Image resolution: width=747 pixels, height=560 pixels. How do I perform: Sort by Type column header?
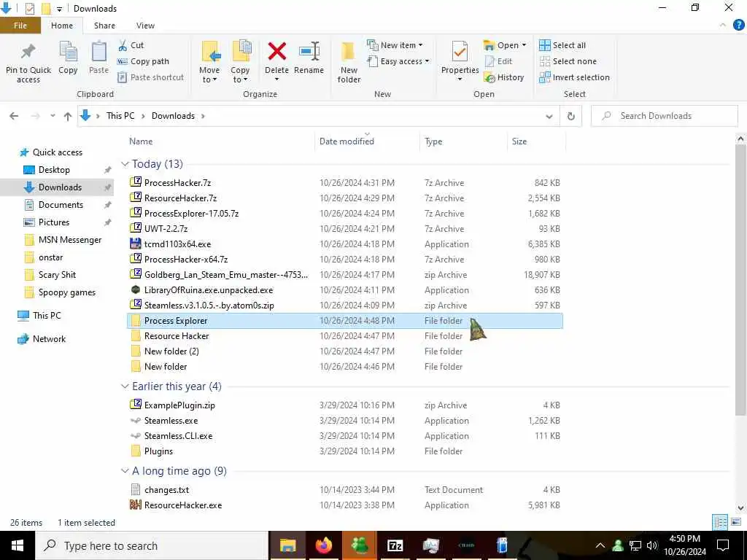pos(463,141)
